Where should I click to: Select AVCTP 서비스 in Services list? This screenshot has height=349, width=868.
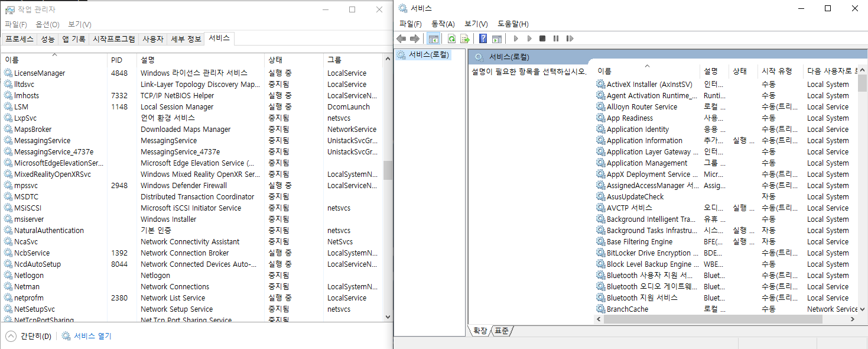click(x=726, y=208)
